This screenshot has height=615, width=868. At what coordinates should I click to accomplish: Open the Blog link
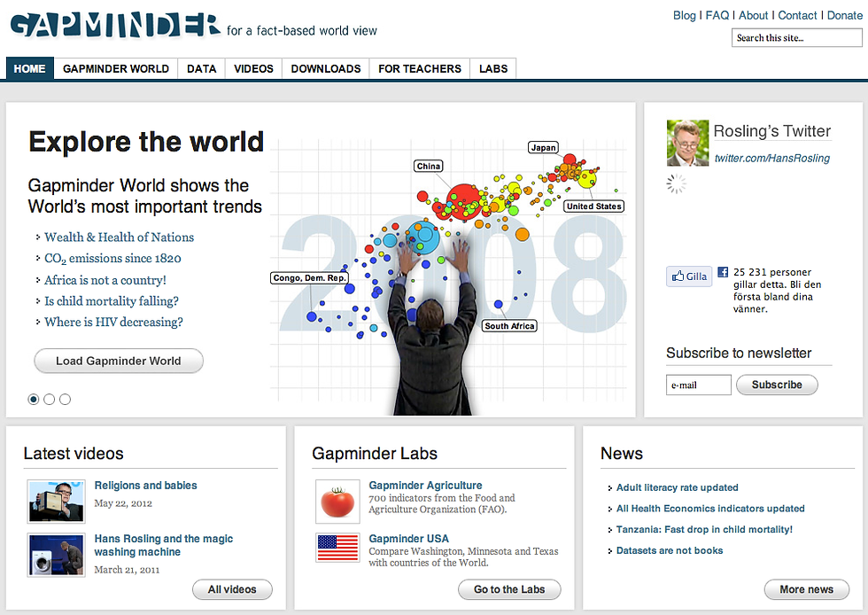[x=684, y=16]
